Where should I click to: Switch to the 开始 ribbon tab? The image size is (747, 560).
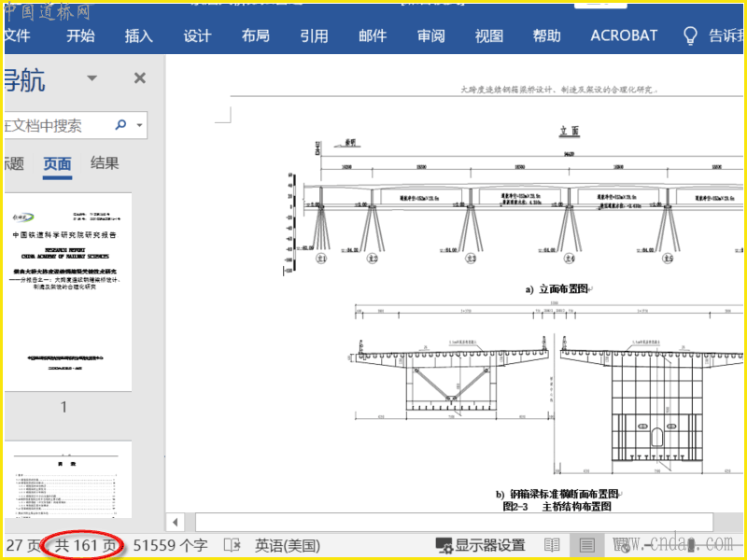(x=80, y=35)
